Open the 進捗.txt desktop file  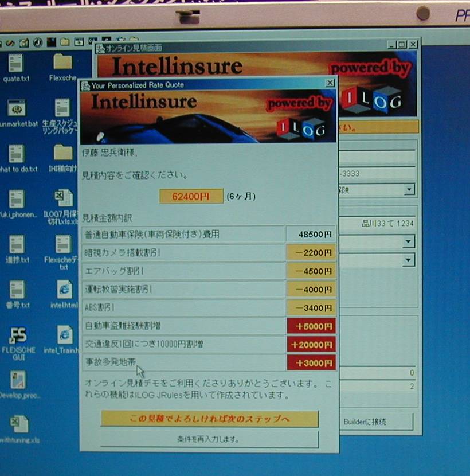pos(17,249)
